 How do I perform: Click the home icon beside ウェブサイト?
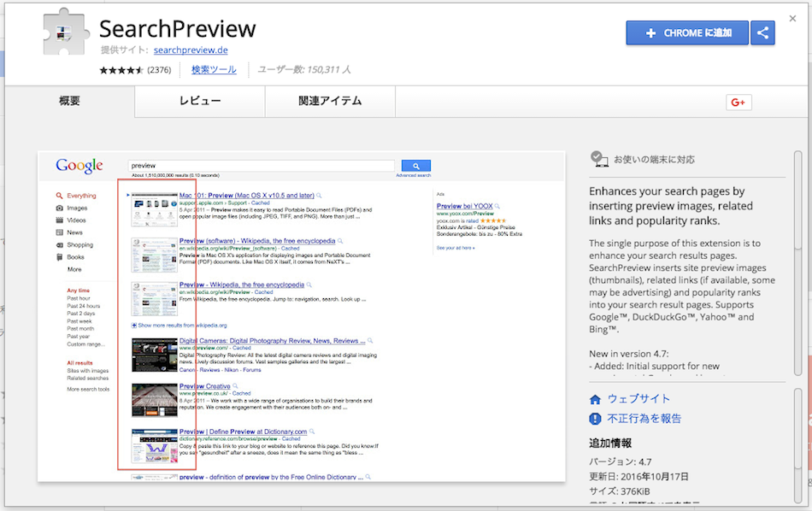click(595, 400)
